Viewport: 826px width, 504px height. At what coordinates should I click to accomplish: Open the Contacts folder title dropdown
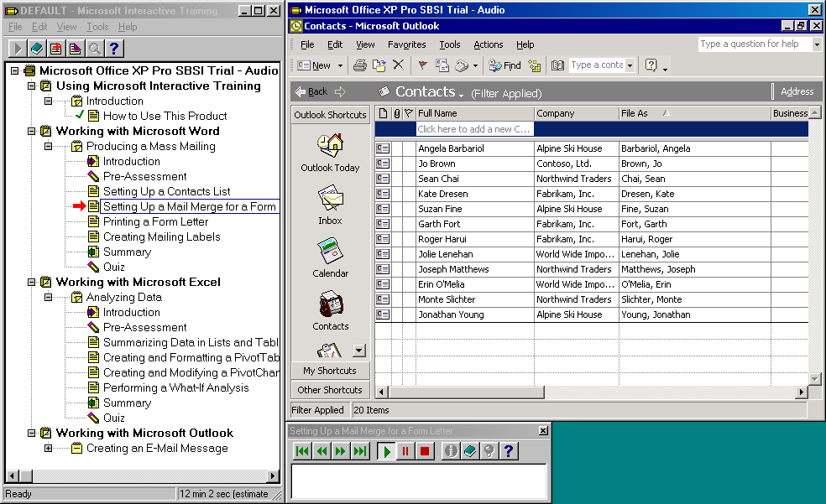461,94
